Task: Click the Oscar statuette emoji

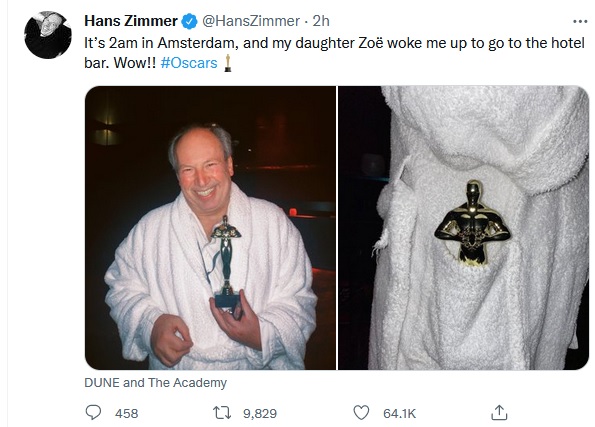Action: [x=227, y=63]
